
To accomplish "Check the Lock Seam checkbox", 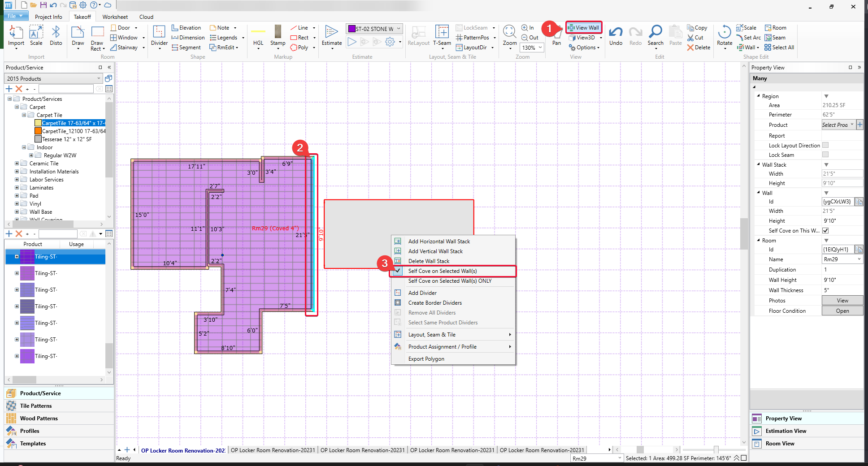I will click(x=825, y=155).
